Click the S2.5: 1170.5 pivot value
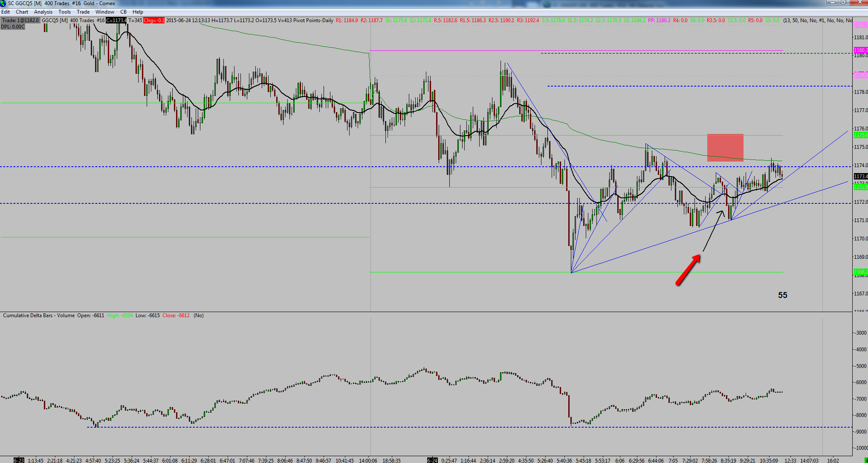The width and height of the screenshot is (868, 463). tap(608, 20)
